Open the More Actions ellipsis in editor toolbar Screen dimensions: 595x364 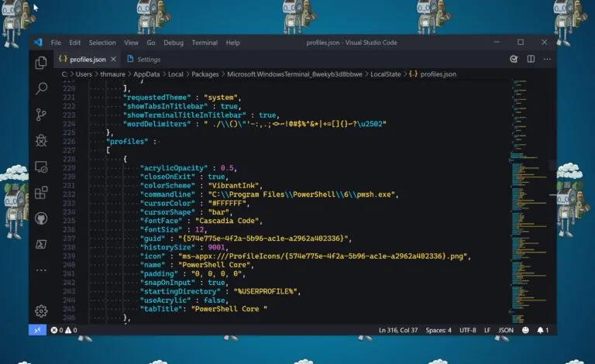[x=547, y=59]
